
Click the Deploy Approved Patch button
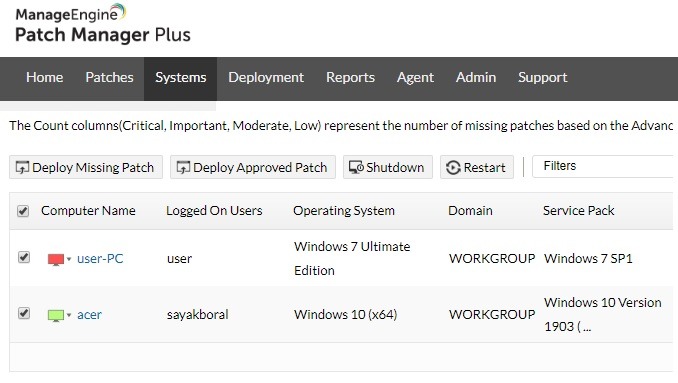(x=253, y=167)
